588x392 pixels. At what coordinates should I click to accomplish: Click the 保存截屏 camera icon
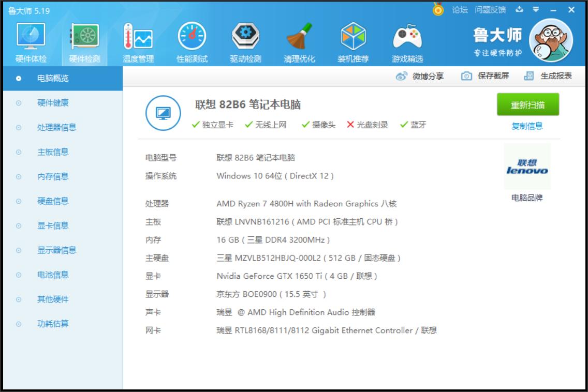click(x=466, y=75)
